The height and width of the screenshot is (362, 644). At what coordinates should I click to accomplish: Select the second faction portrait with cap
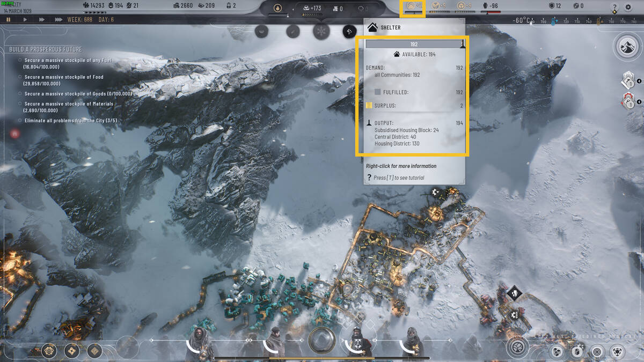[275, 341]
